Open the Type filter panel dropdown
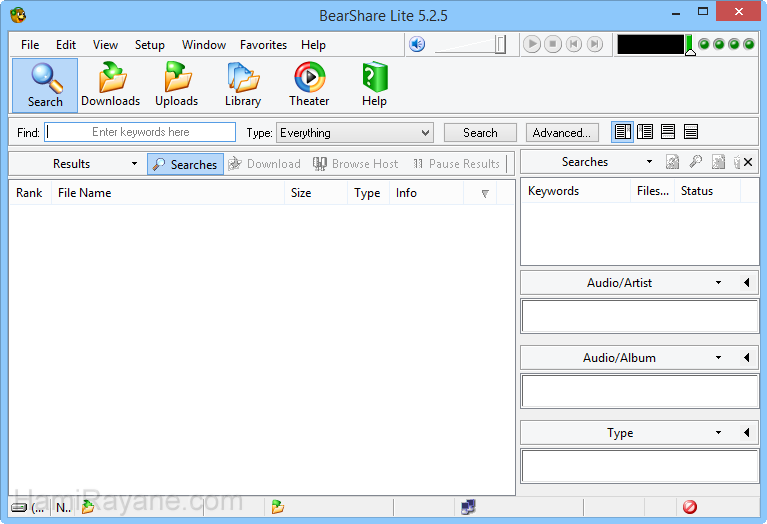 [718, 433]
